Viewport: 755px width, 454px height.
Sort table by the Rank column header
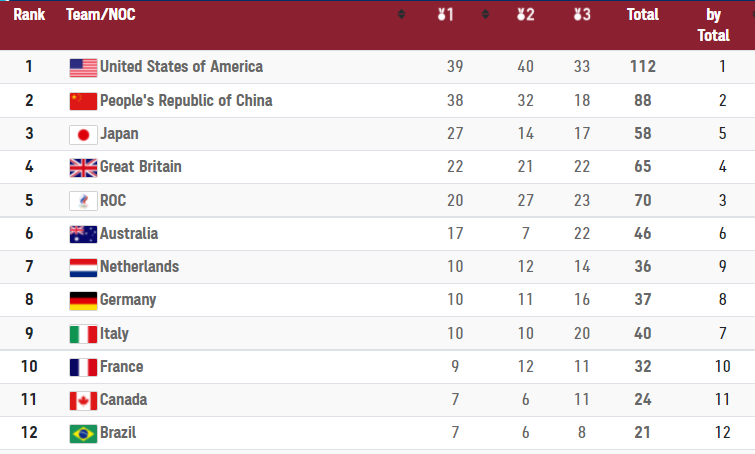29,15
